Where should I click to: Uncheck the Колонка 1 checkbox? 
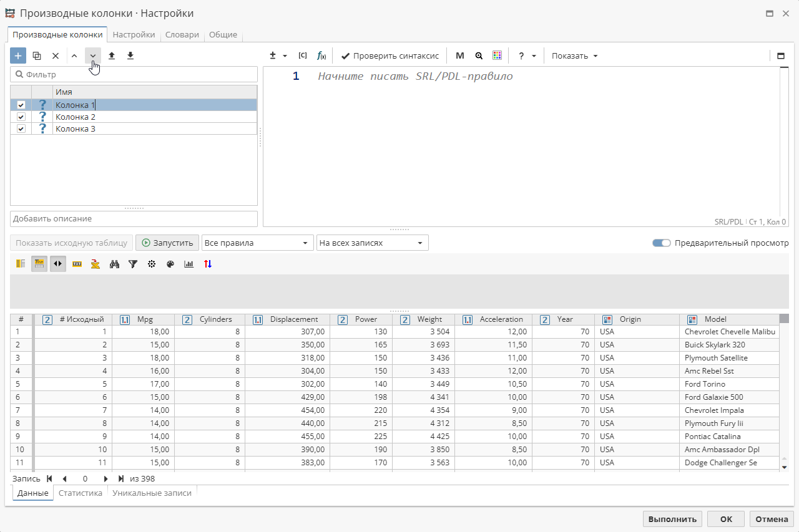pyautogui.click(x=21, y=105)
